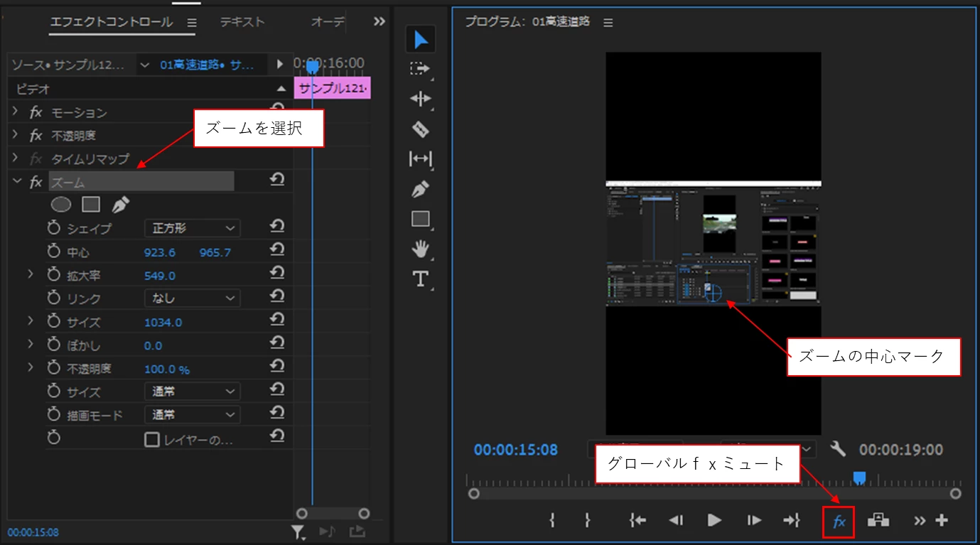The height and width of the screenshot is (545, 980).
Task: Toggle animation stopwatch for シェイプ
Action: [54, 228]
